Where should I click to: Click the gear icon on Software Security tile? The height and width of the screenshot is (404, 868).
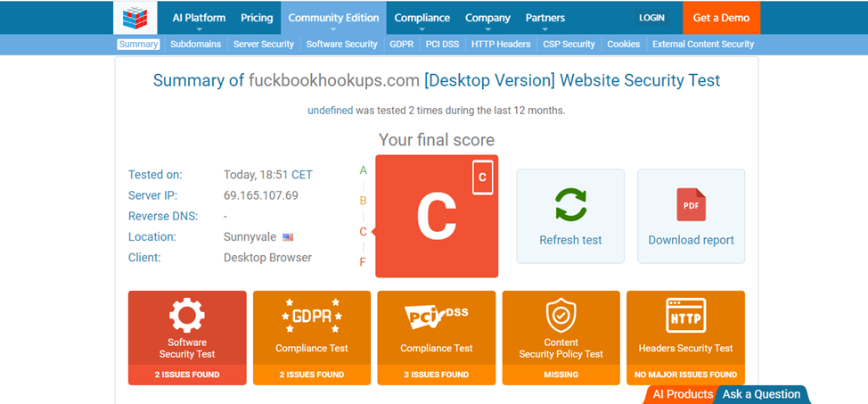click(x=187, y=315)
